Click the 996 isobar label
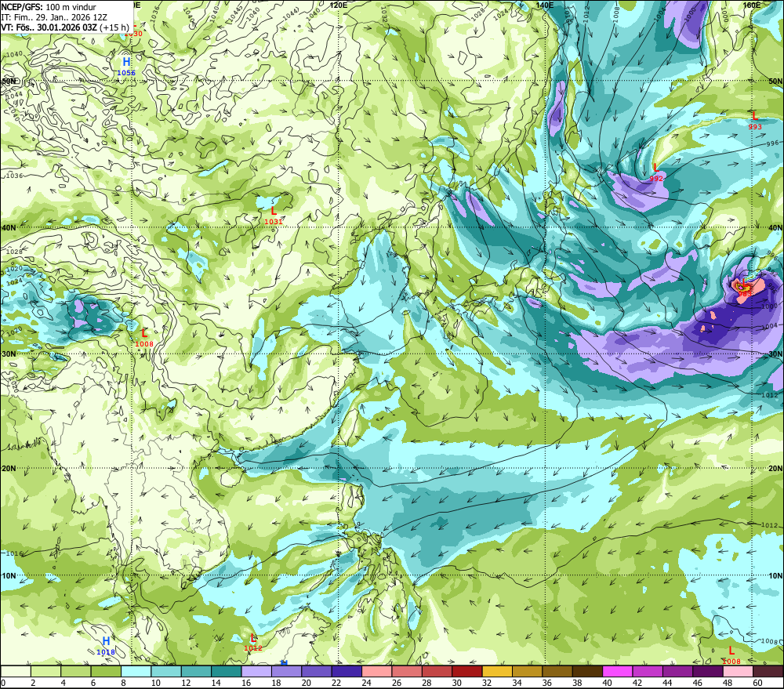The height and width of the screenshot is (689, 784). click(x=772, y=144)
